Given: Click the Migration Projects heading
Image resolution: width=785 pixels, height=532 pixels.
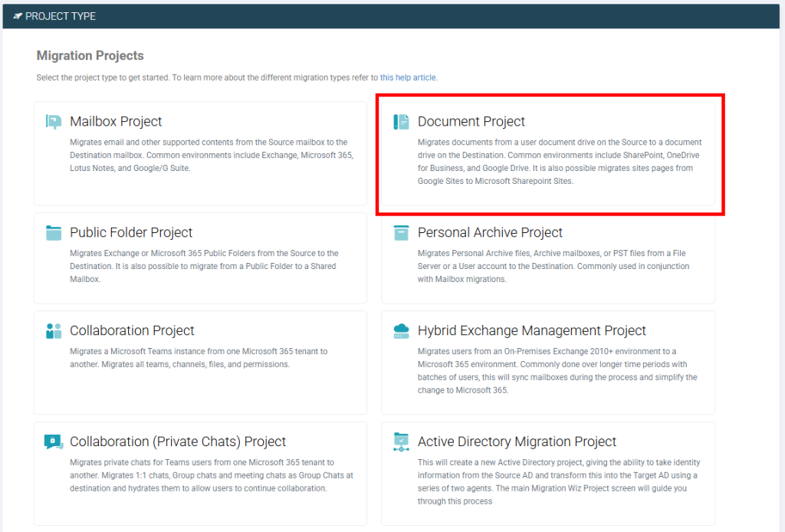Looking at the screenshot, I should tap(90, 55).
